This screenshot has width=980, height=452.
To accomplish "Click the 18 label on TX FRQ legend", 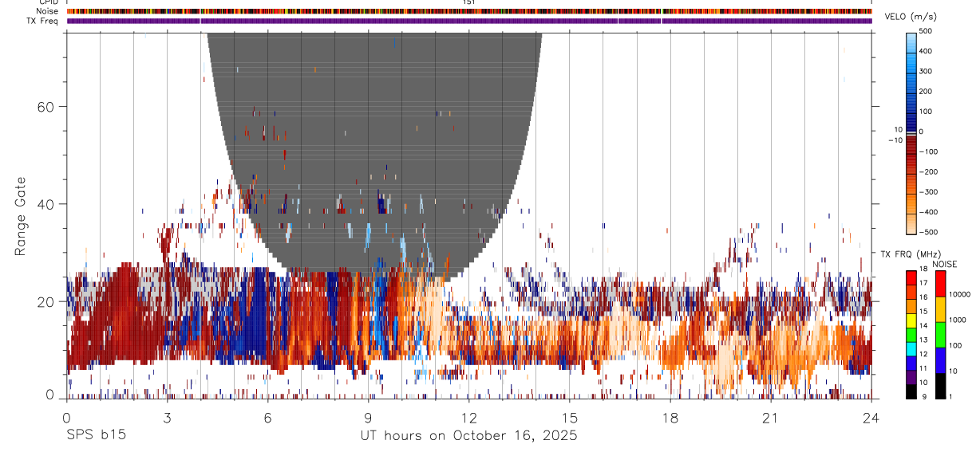I will (x=923, y=269).
